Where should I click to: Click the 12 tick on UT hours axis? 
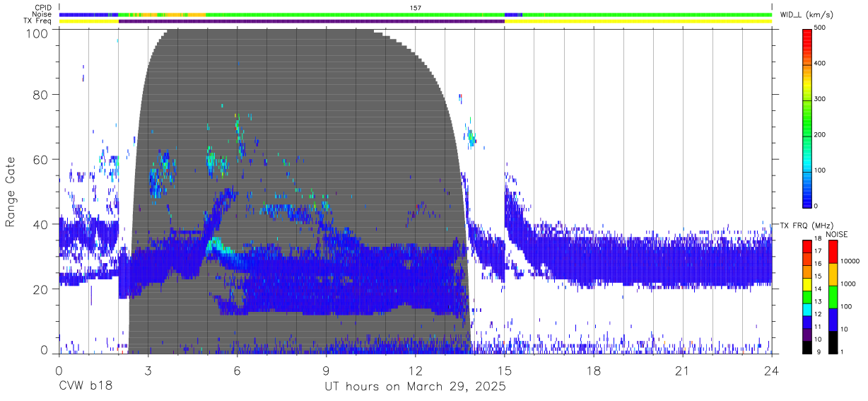[415, 371]
